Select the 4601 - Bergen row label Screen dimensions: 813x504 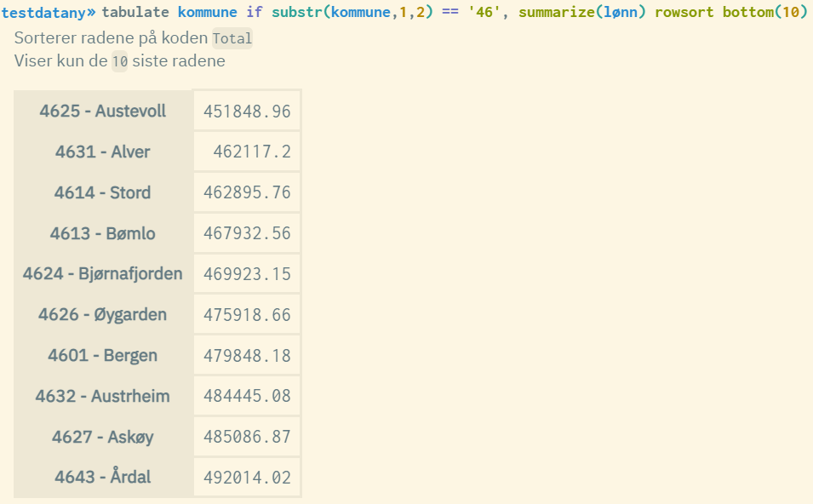click(103, 356)
